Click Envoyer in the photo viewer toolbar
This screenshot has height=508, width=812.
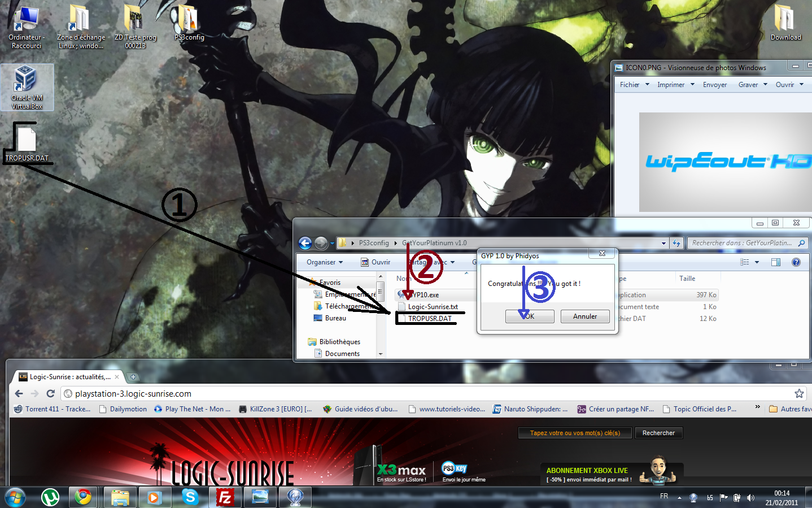tap(715, 85)
